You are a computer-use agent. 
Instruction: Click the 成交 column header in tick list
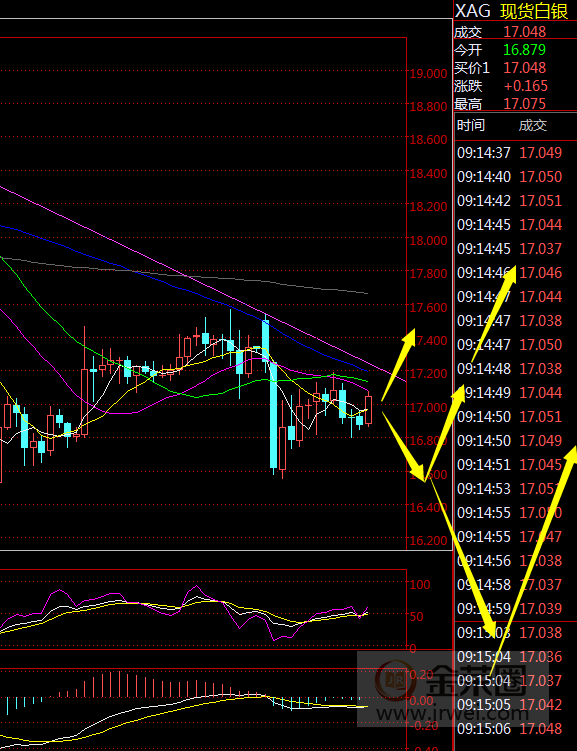tap(532, 125)
